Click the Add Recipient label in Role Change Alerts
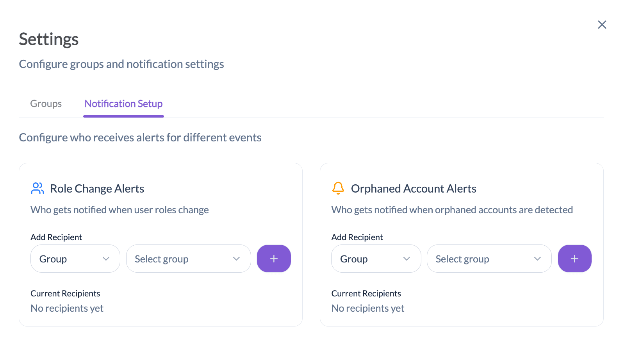This screenshot has width=617, height=364. coord(56,237)
